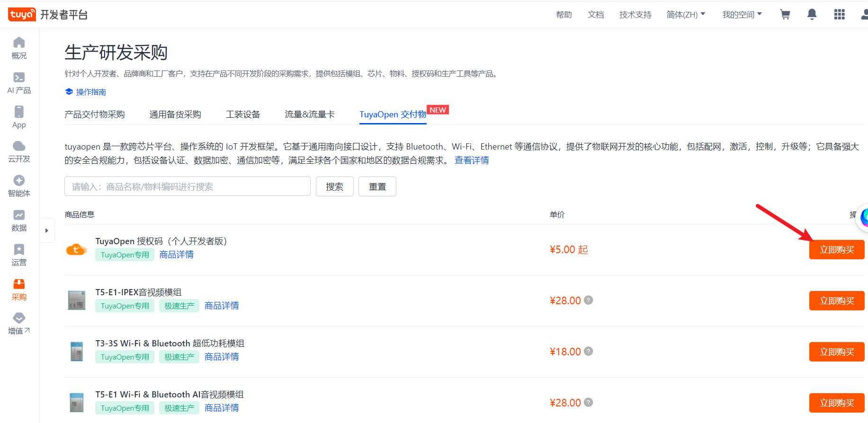Click 立即购买 for TuyaOpen 授权码
This screenshot has height=423, width=868.
coord(836,250)
